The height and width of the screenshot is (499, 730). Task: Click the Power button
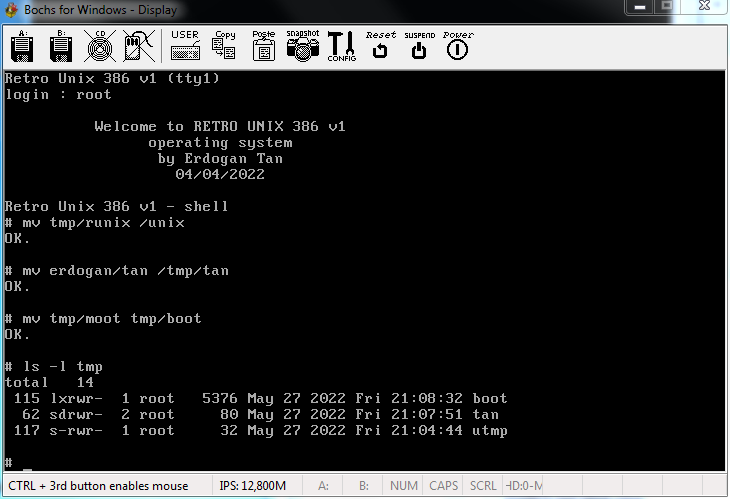click(458, 46)
